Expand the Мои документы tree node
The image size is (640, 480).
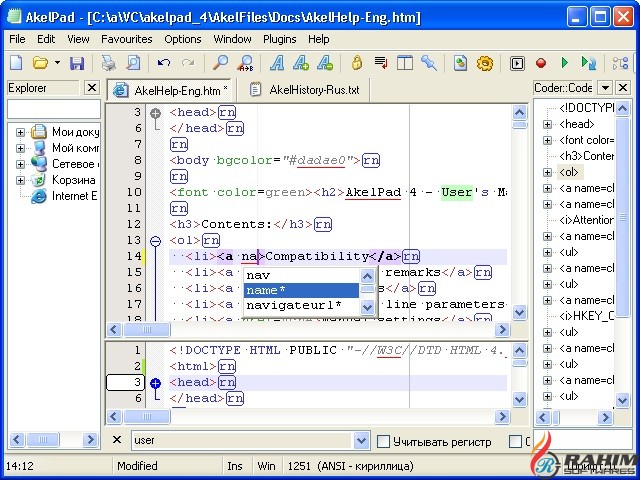[20, 132]
